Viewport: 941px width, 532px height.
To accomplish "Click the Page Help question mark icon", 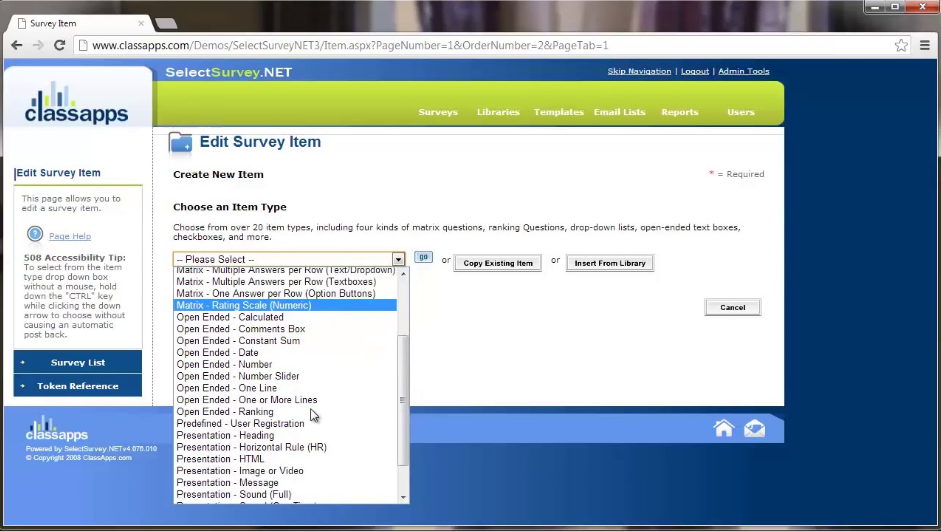I will 35,235.
